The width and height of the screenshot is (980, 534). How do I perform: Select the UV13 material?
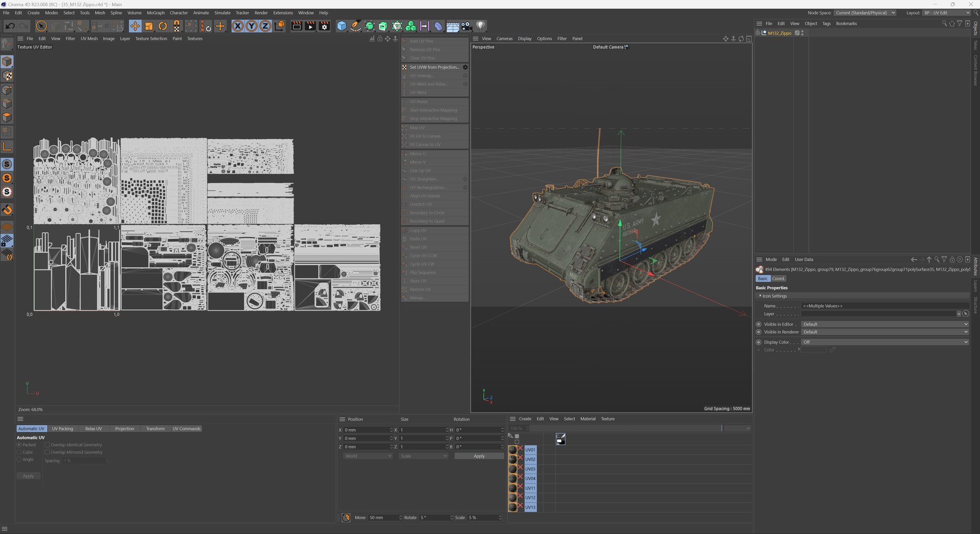coord(530,507)
